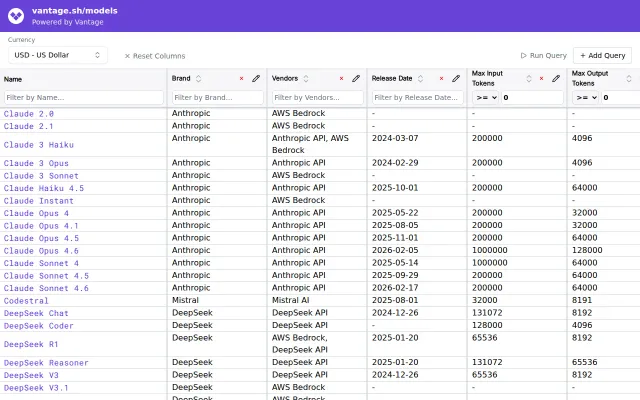This screenshot has height=400, width=640.
Task: Focus the Filter by Name field
Action: point(84,98)
